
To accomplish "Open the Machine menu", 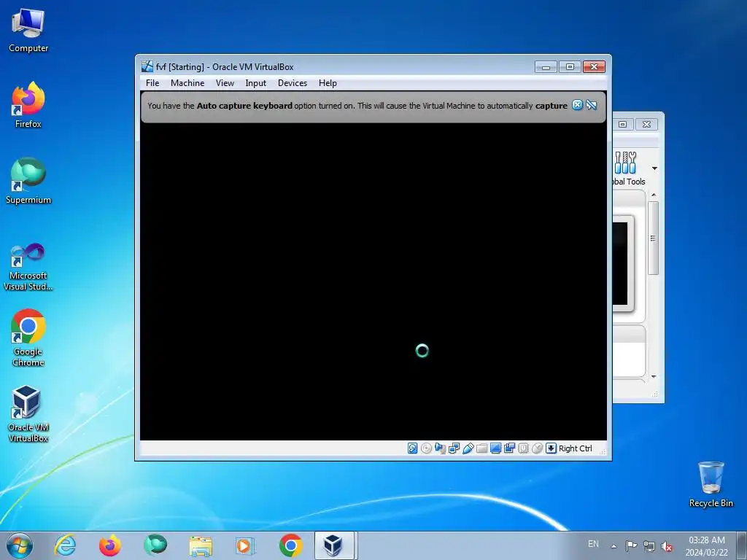I will click(x=187, y=83).
